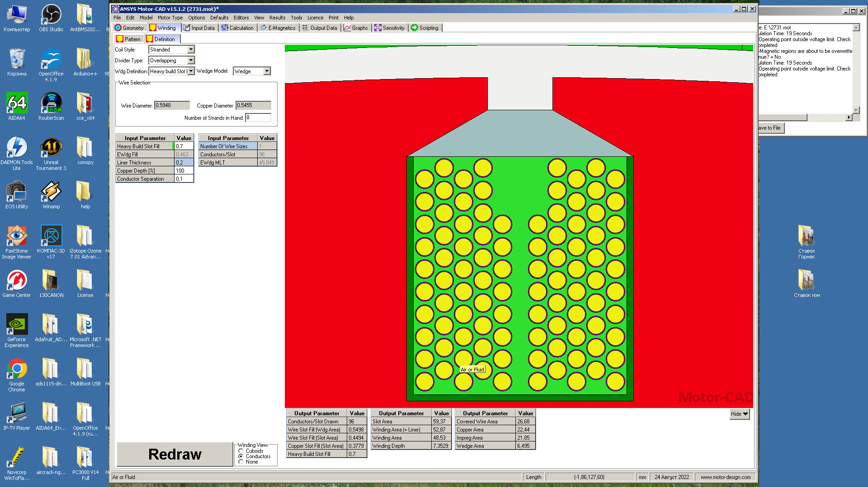
Task: Open EOS Utility desktop icon
Action: 17,196
